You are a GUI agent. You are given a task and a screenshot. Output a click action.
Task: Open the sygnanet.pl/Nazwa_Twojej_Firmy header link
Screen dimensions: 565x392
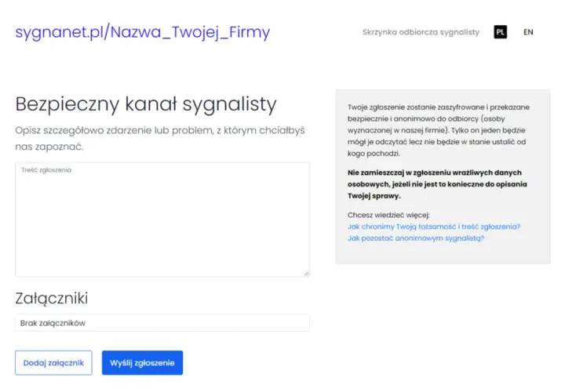point(142,32)
